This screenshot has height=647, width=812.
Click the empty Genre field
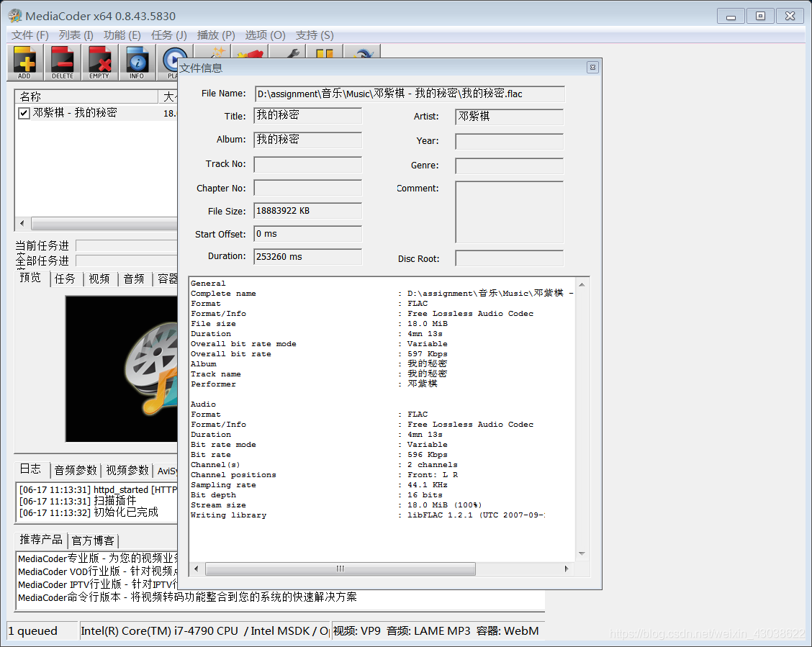[x=509, y=166]
